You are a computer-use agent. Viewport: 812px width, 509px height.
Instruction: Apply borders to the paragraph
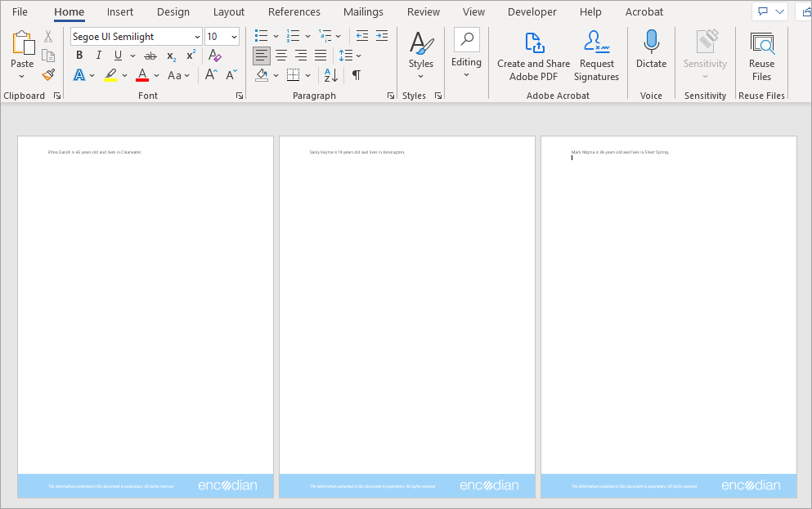(x=293, y=75)
